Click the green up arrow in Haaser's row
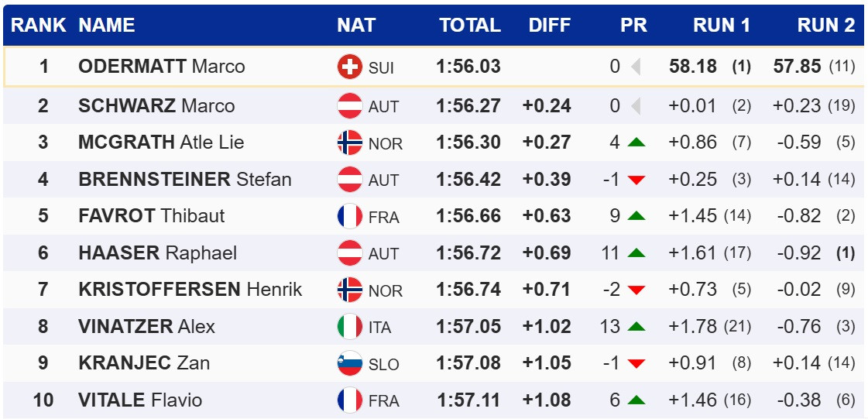 click(x=636, y=253)
